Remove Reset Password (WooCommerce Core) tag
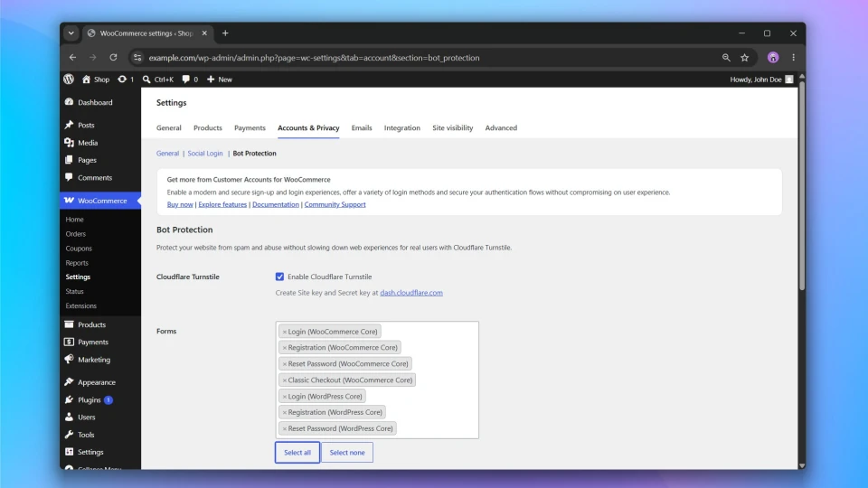Viewport: 868px width, 488px height. point(285,364)
